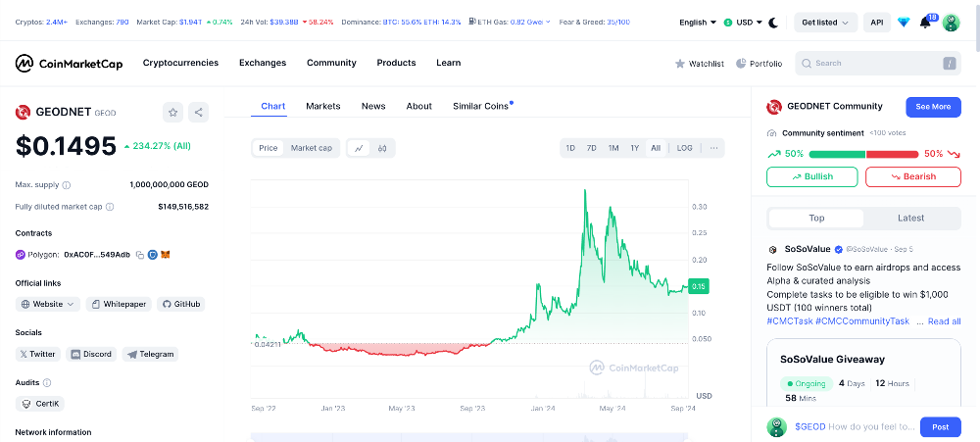Open Exchanges nav menu
This screenshot has width=980, height=442.
[x=263, y=63]
